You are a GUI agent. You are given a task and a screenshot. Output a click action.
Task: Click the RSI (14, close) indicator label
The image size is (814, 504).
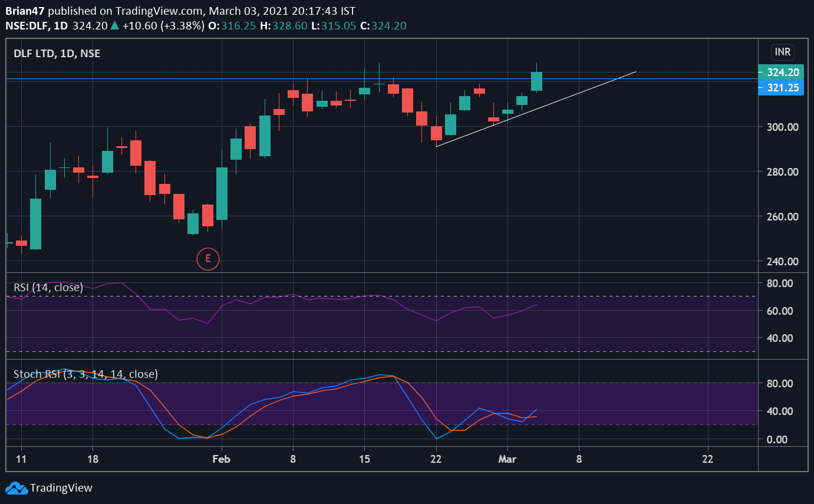pyautogui.click(x=48, y=288)
